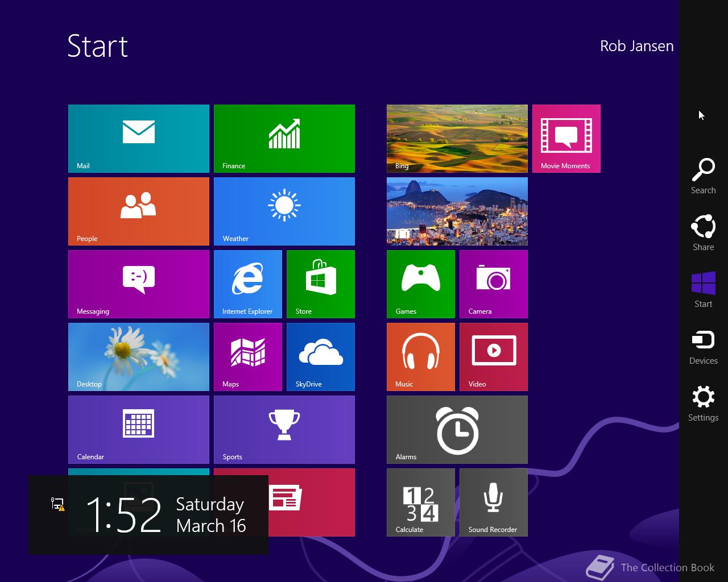This screenshot has width=728, height=582.
Task: Launch Internet Explorer tile
Action: click(x=248, y=284)
